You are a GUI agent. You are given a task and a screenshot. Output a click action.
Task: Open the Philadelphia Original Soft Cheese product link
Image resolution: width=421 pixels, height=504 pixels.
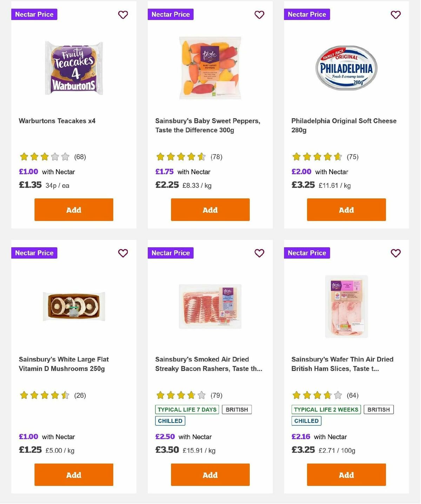point(344,125)
